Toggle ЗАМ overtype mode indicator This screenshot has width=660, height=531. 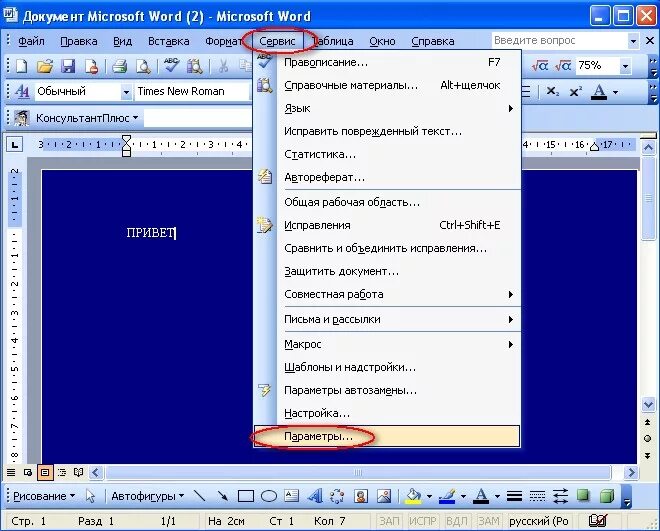tap(489, 521)
